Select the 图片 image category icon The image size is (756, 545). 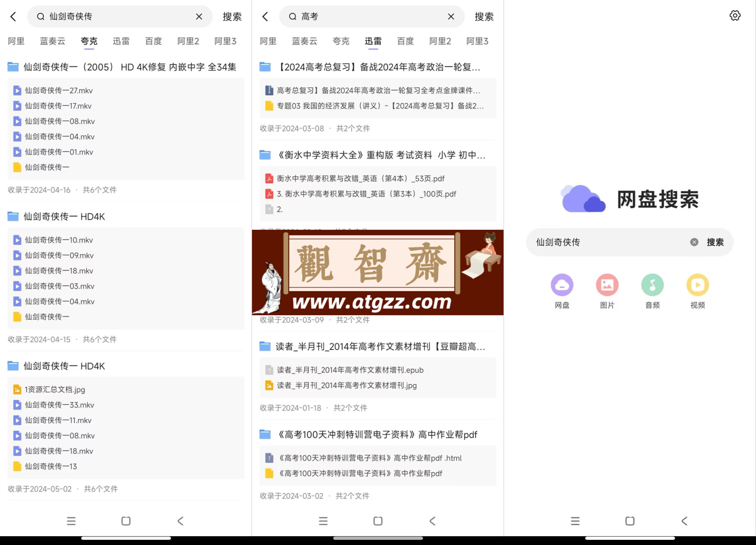pyautogui.click(x=607, y=285)
